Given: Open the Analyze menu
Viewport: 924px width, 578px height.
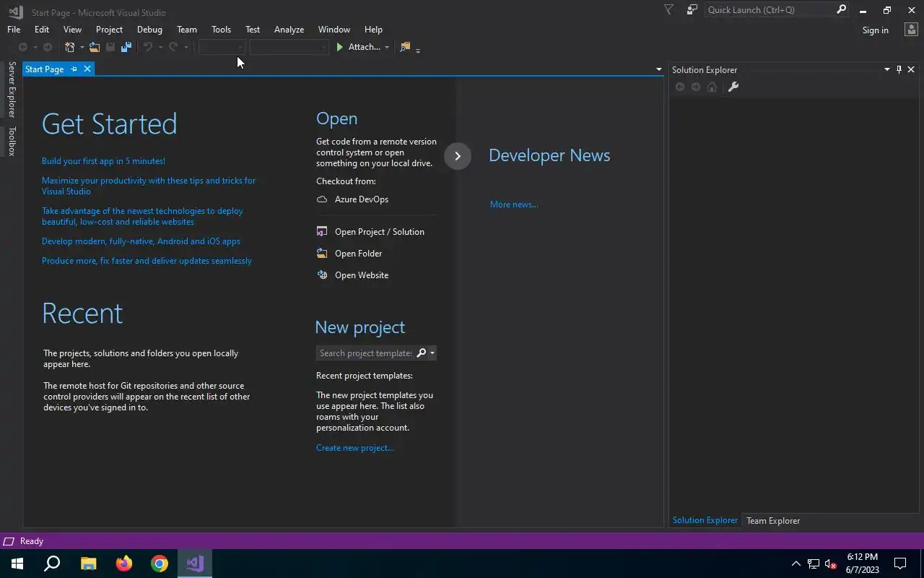Looking at the screenshot, I should click(289, 30).
